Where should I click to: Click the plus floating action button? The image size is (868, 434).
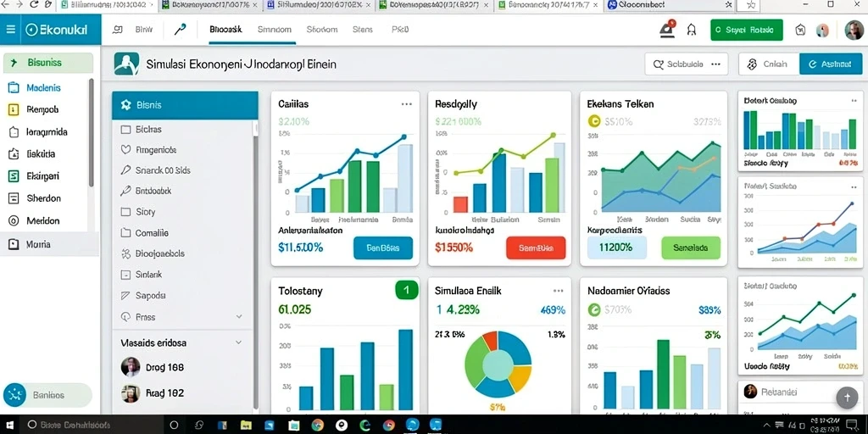(847, 397)
